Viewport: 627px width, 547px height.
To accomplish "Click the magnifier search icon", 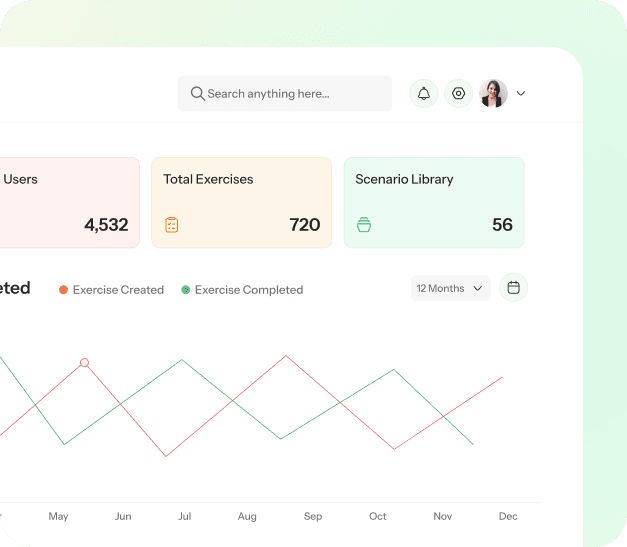I will (198, 94).
